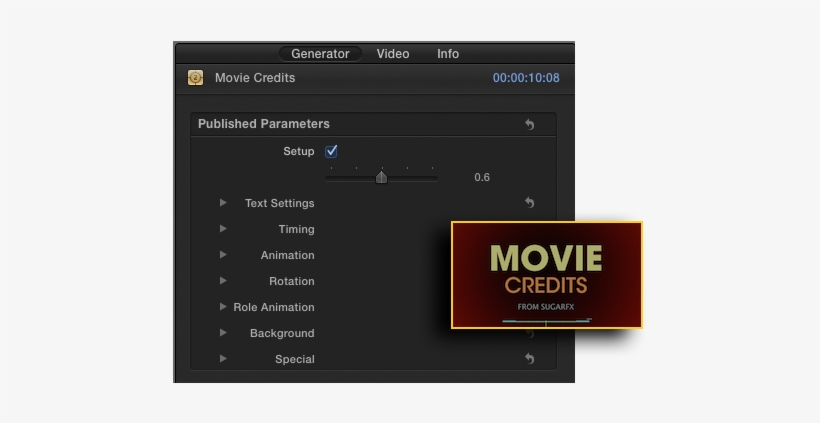Toggle the Setup checkbox

click(331, 151)
